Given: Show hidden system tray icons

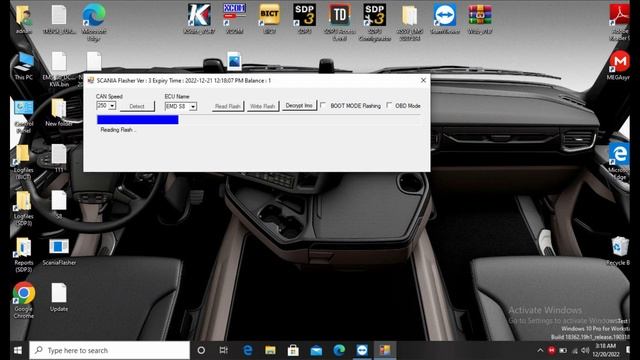Looking at the screenshot, I should [540, 350].
